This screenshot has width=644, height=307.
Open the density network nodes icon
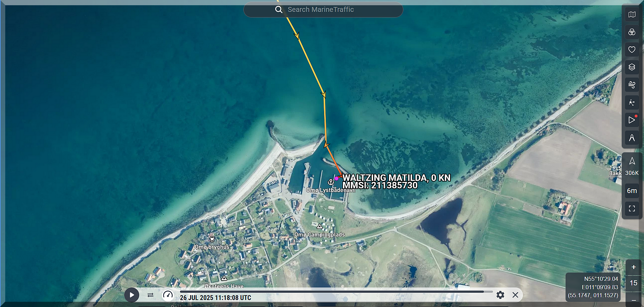[x=632, y=102]
